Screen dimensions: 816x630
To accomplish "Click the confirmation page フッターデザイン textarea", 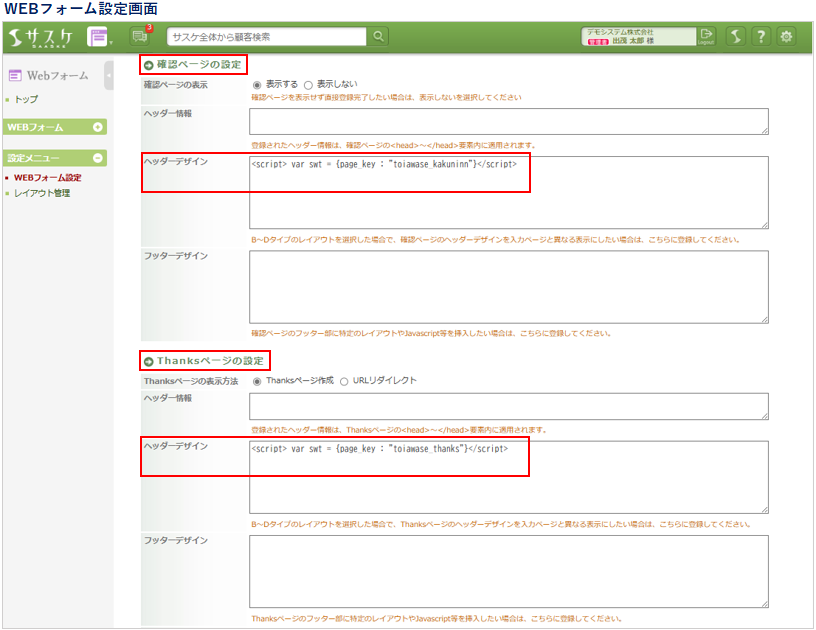I will [509, 287].
